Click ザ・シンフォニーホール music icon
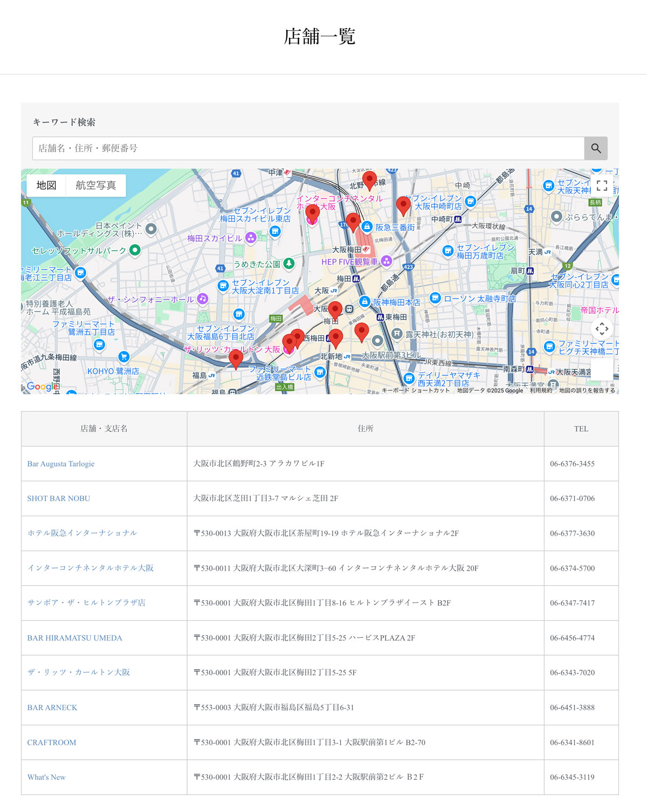The image size is (647, 812). 202,299
